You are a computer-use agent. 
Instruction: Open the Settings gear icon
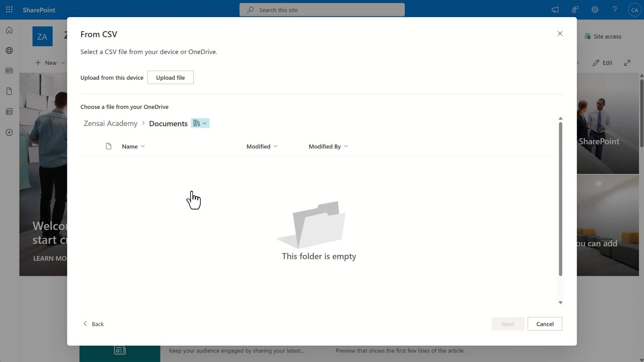(x=595, y=10)
